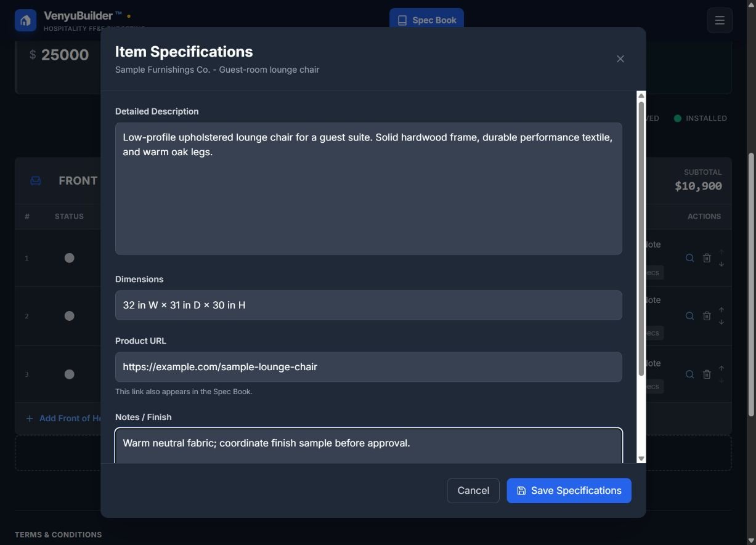Click the status dot in row 3

70,374
